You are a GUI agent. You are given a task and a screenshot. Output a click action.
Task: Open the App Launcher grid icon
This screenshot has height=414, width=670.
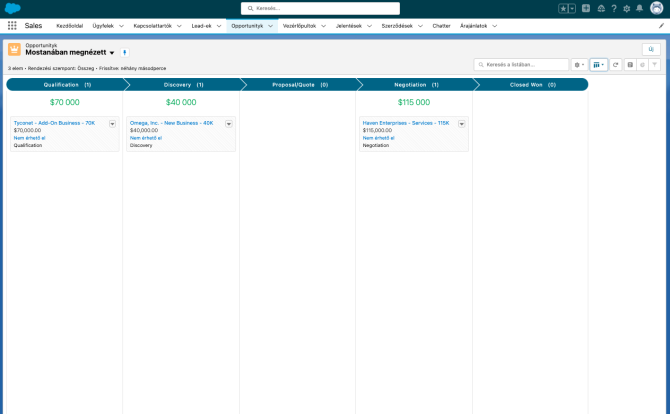[12, 25]
